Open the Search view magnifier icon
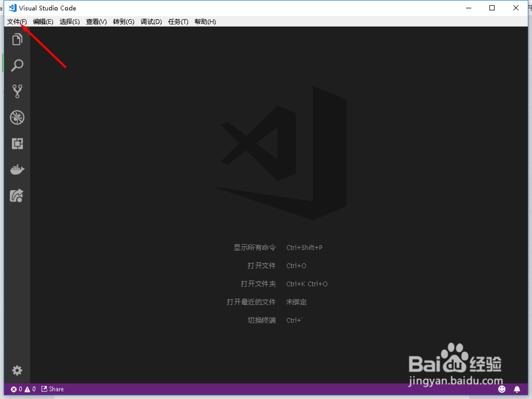Image resolution: width=532 pixels, height=399 pixels. pos(17,65)
